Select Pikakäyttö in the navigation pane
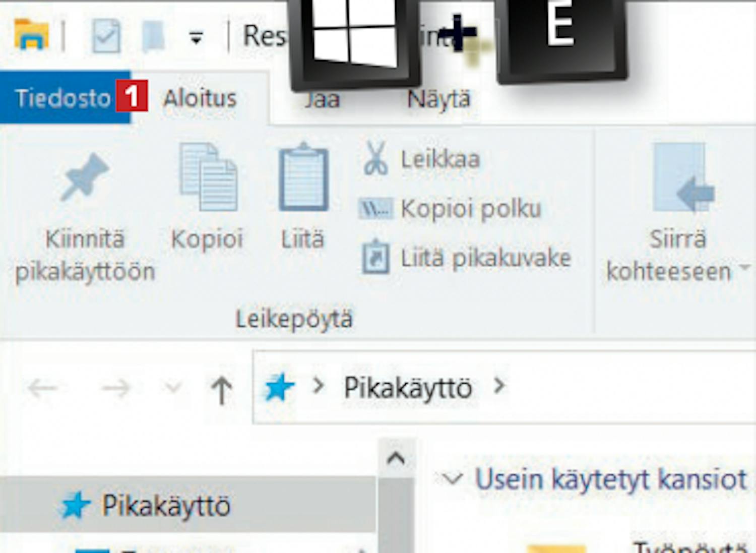This screenshot has width=756, height=553. (x=187, y=505)
